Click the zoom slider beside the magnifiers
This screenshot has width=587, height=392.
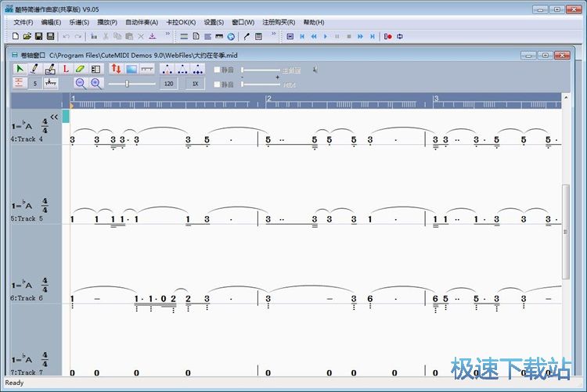coord(129,83)
